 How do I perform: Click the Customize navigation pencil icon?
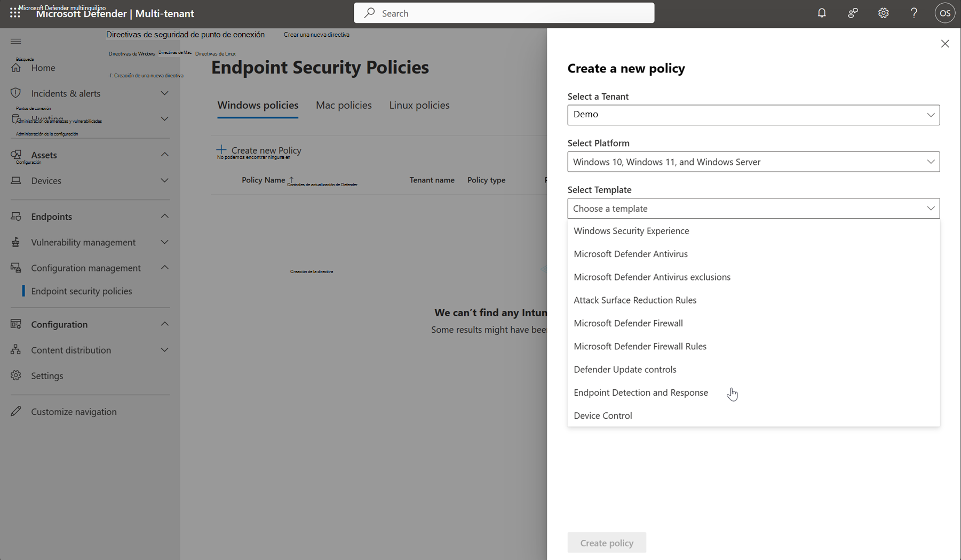click(x=16, y=411)
